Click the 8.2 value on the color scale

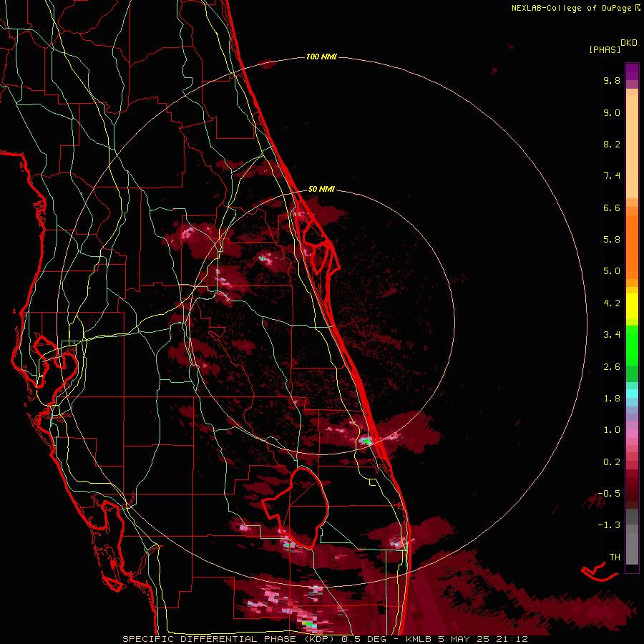[612, 144]
